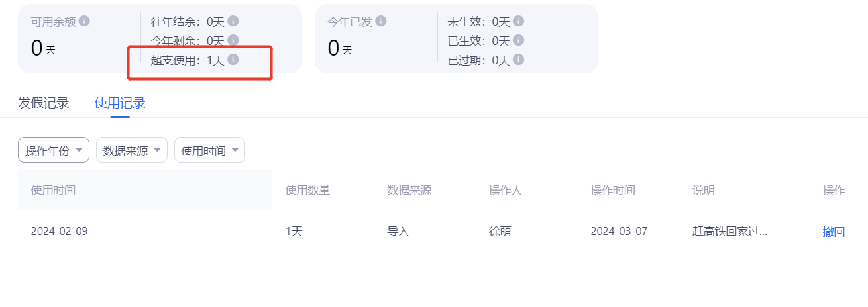The image size is (868, 307).
Task: Click the 操作时间 column header
Action: [613, 190]
